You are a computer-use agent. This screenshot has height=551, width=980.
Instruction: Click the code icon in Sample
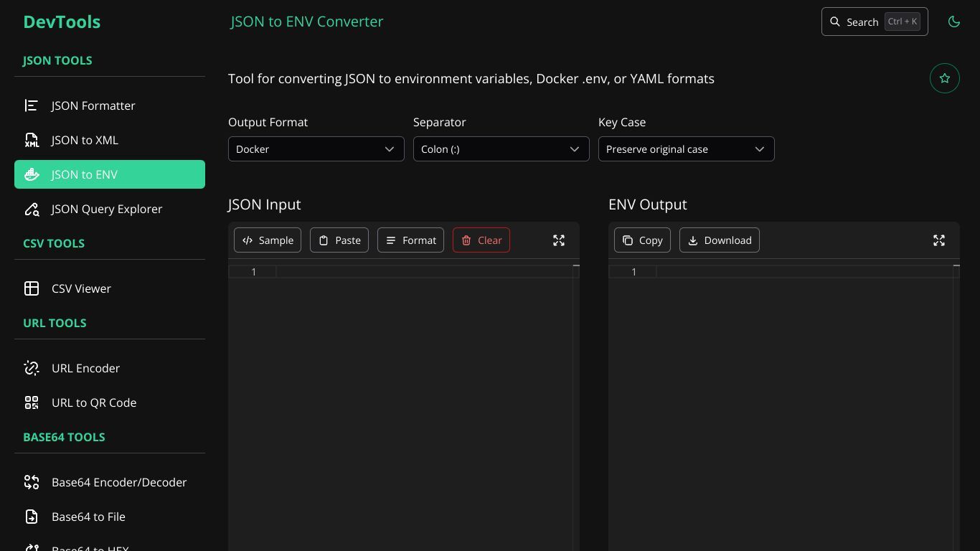[x=248, y=240]
